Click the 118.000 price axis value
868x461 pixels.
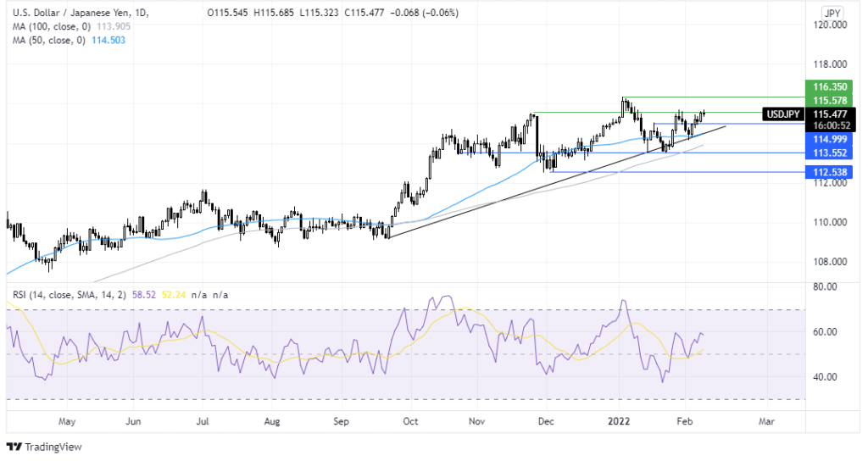[830, 64]
